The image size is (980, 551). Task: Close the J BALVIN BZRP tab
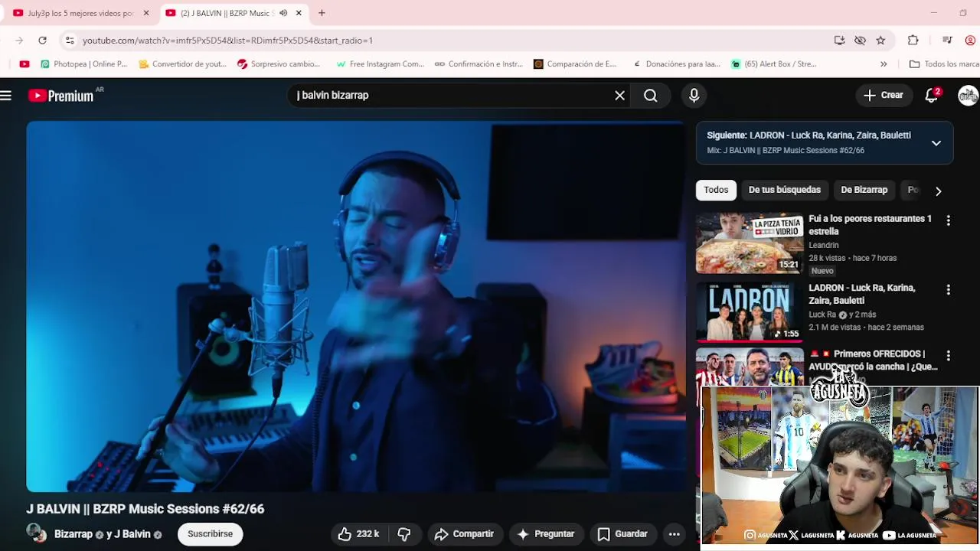[x=299, y=13]
